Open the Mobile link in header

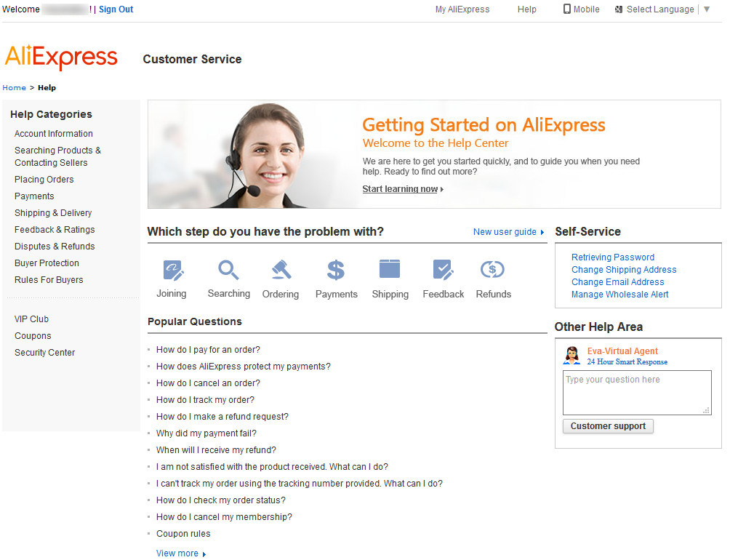tap(581, 9)
